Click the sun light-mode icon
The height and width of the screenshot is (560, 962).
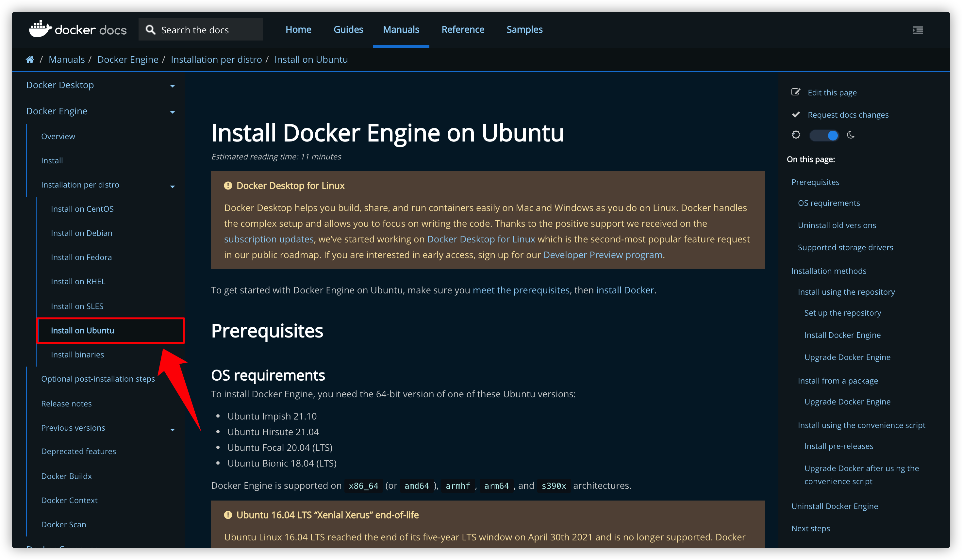coord(796,135)
